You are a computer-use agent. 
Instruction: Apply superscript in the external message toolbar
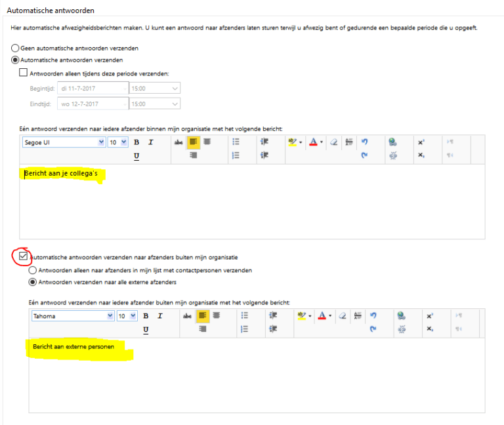430,316
